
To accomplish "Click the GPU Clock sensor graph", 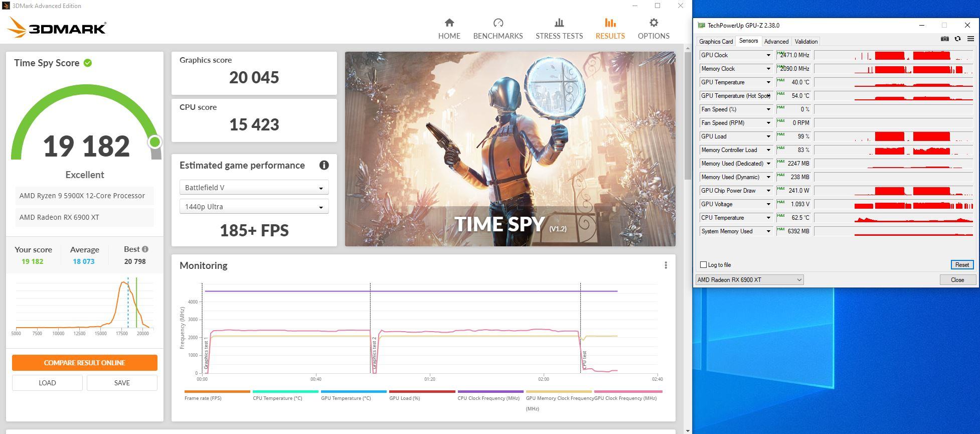I will (893, 55).
